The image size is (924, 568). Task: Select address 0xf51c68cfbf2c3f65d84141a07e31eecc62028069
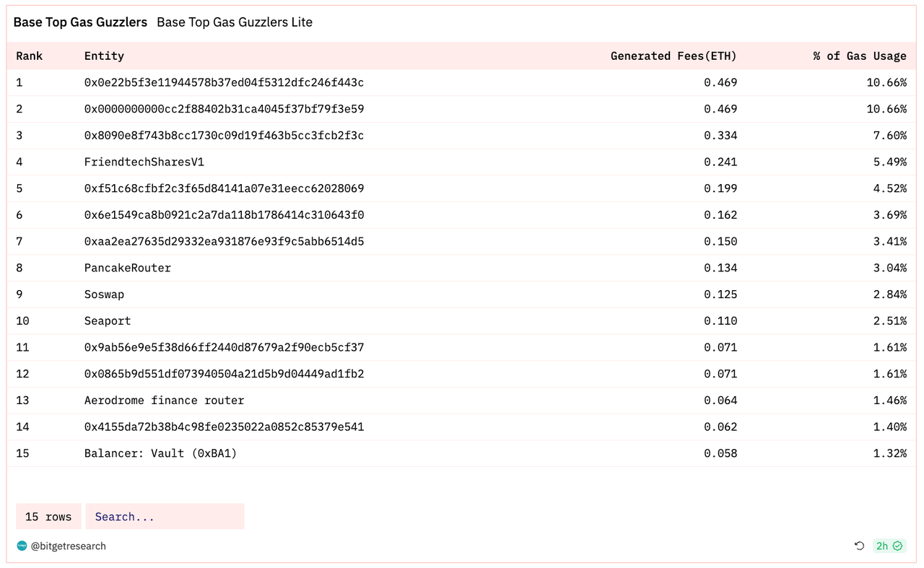tap(224, 188)
